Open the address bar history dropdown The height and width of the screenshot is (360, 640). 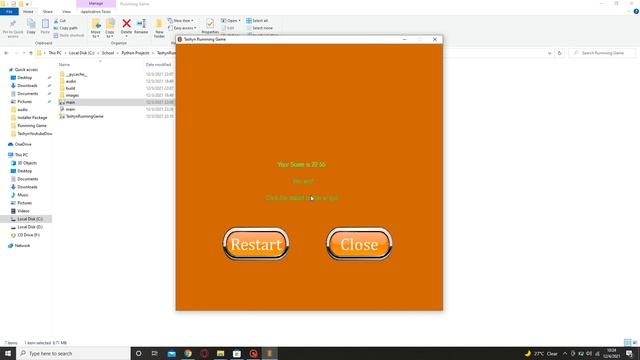(x=549, y=53)
